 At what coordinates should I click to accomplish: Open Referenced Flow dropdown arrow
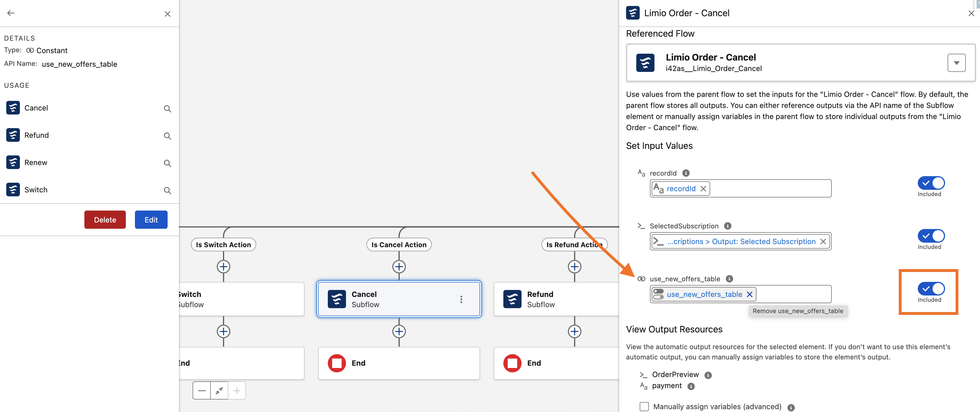pos(956,63)
